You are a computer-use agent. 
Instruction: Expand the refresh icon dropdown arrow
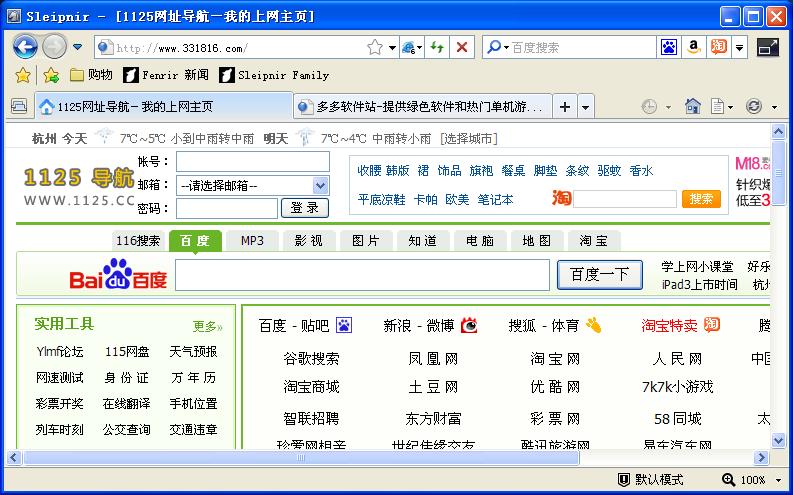point(774,107)
